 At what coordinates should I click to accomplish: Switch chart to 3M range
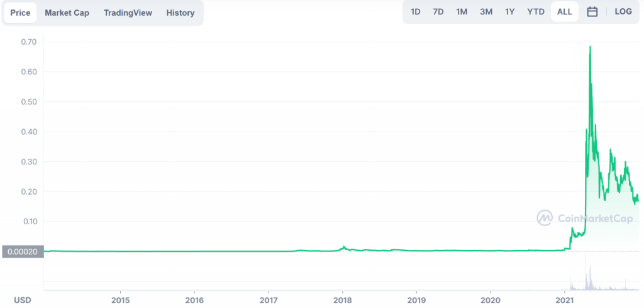pyautogui.click(x=486, y=12)
